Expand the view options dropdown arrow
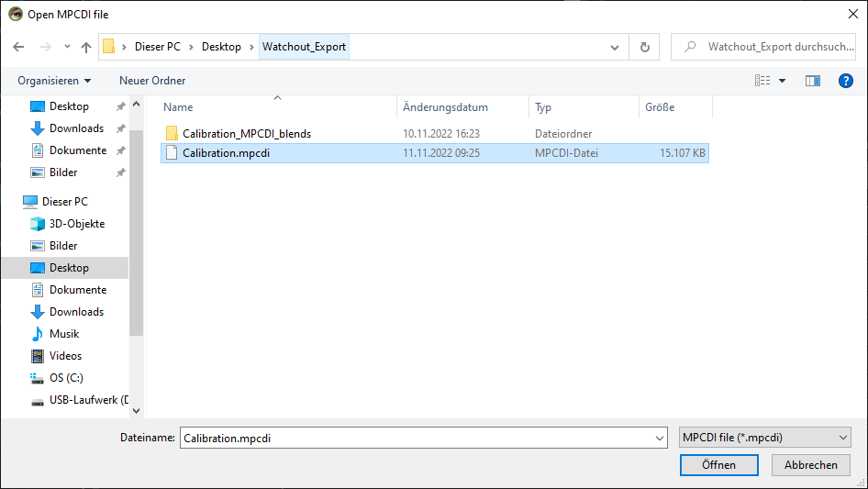The height and width of the screenshot is (489, 868). (783, 81)
